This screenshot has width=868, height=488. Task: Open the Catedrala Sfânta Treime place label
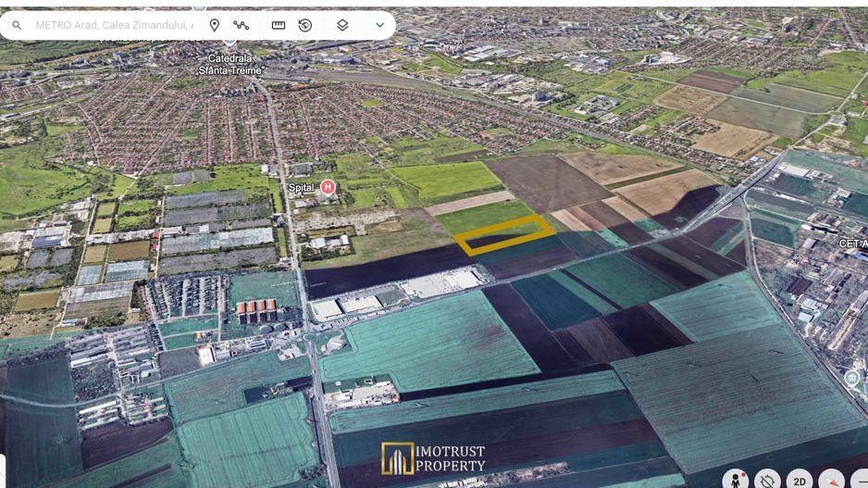click(229, 64)
